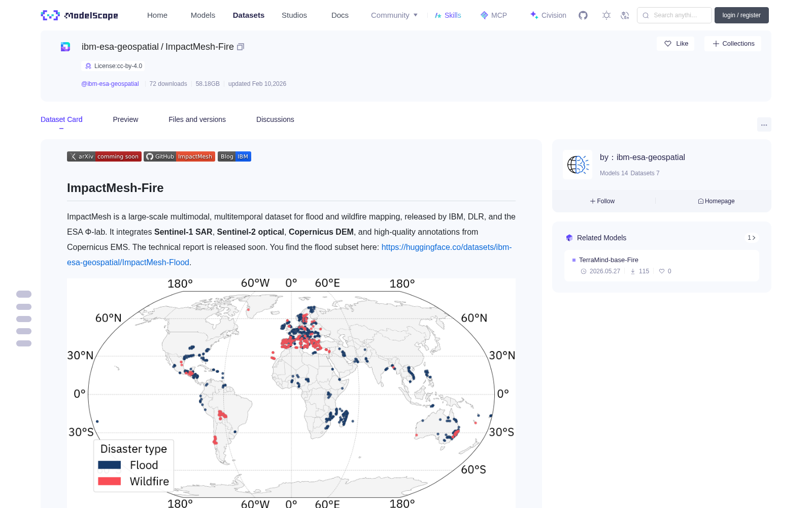Click the third page outline marker

(24, 319)
